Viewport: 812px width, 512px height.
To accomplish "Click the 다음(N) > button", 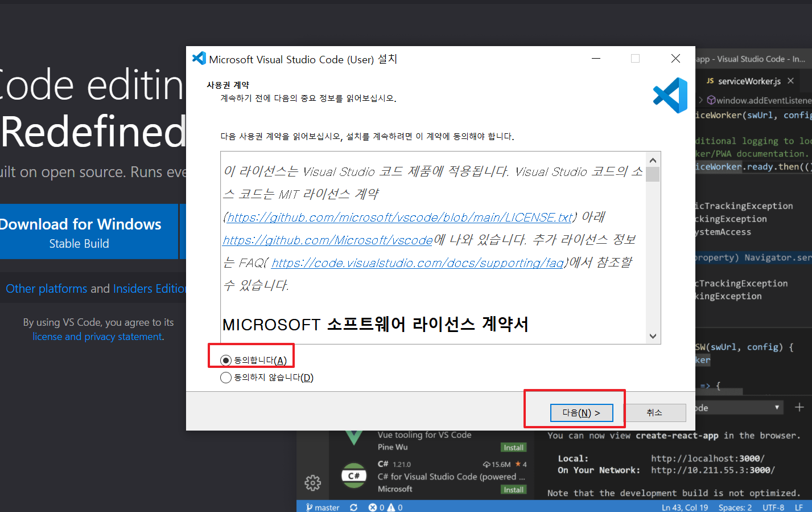I will pyautogui.click(x=582, y=413).
